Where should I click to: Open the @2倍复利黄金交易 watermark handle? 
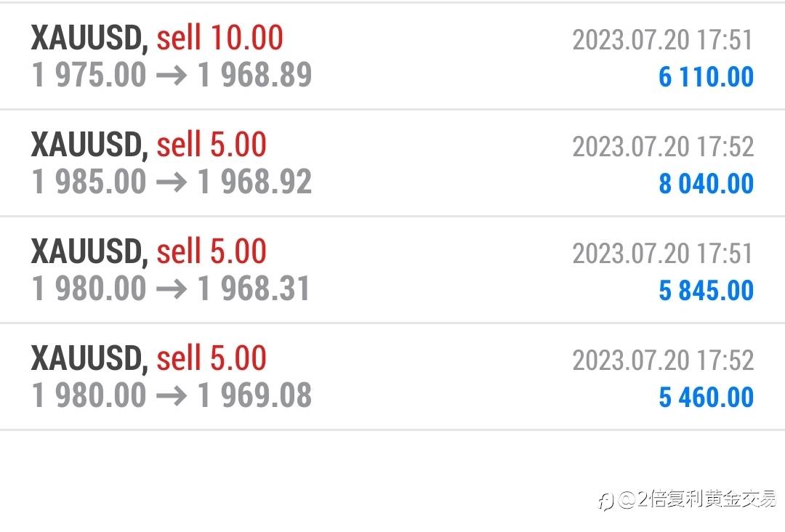coord(696,499)
